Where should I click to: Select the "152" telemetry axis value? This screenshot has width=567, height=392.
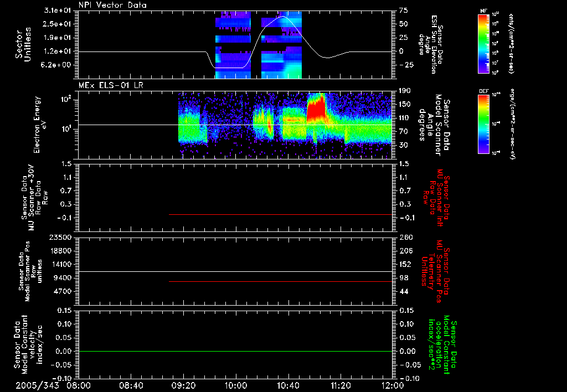click(405, 264)
